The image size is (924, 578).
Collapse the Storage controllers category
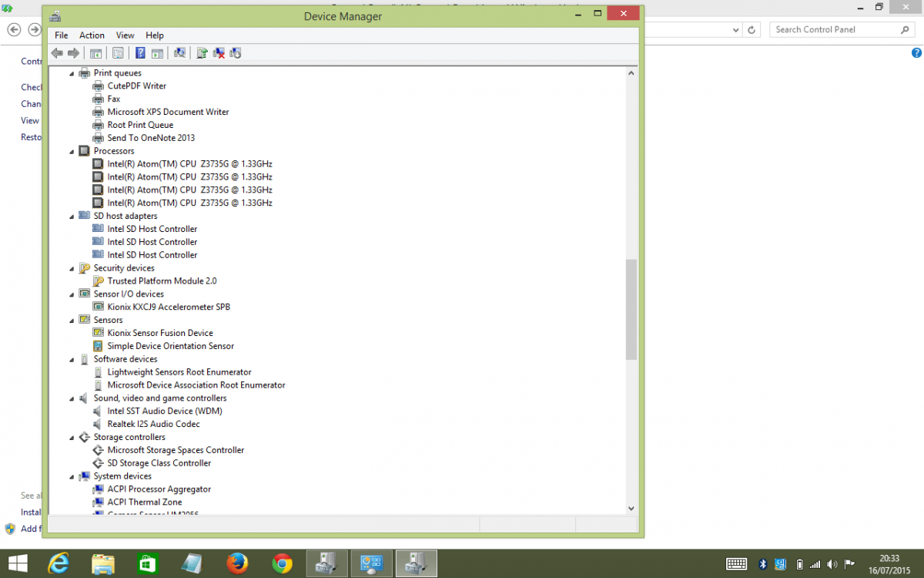[73, 438]
